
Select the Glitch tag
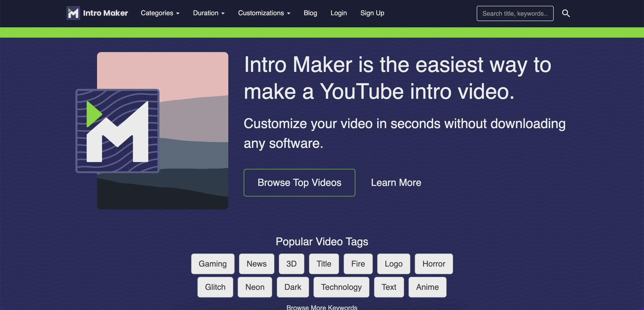[x=215, y=287]
